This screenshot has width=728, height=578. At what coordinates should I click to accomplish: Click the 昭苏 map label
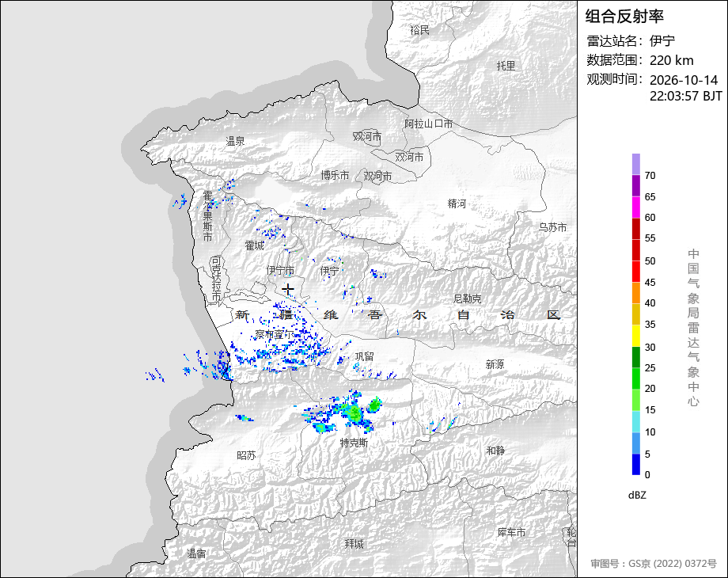pos(247,455)
